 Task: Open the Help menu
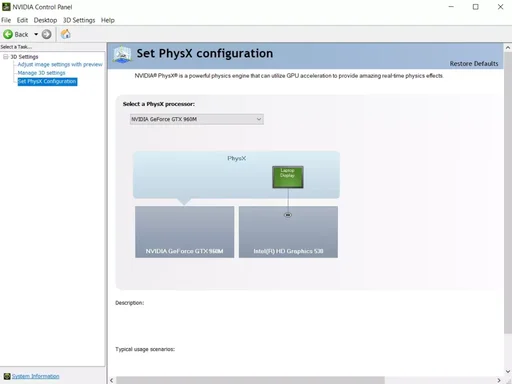click(108, 20)
